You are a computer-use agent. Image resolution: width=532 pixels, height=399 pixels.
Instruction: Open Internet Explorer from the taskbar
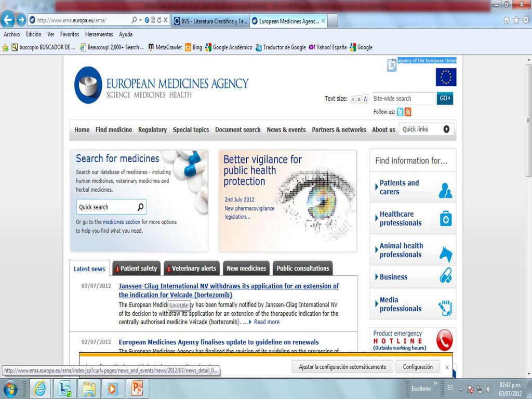[40, 389]
